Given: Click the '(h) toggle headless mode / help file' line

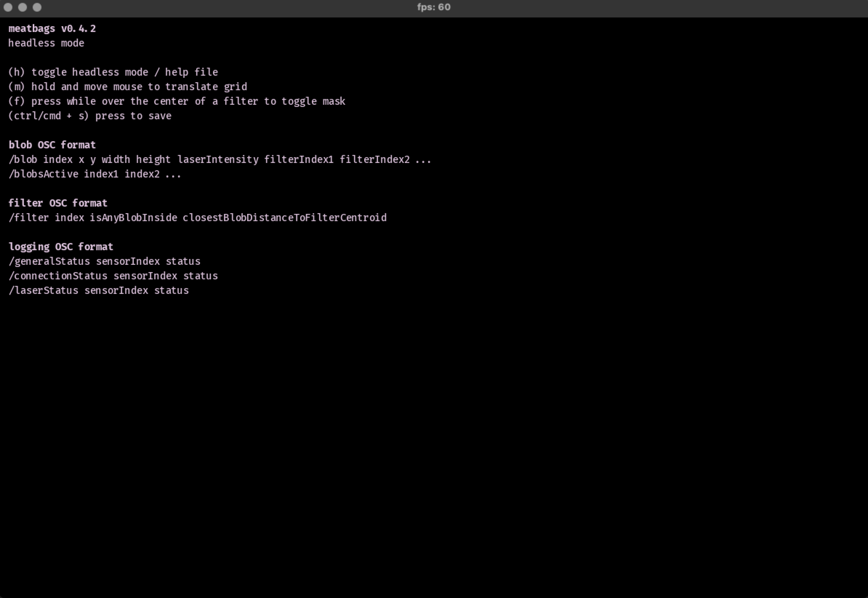Looking at the screenshot, I should click(x=113, y=72).
